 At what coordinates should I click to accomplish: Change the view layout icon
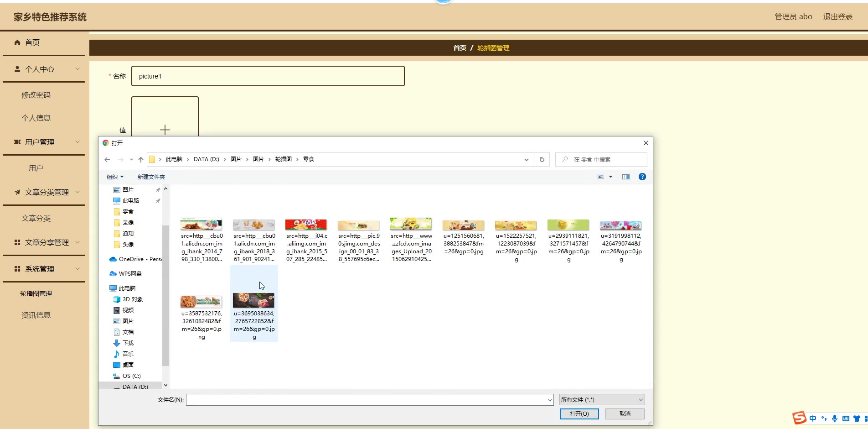[x=601, y=177]
